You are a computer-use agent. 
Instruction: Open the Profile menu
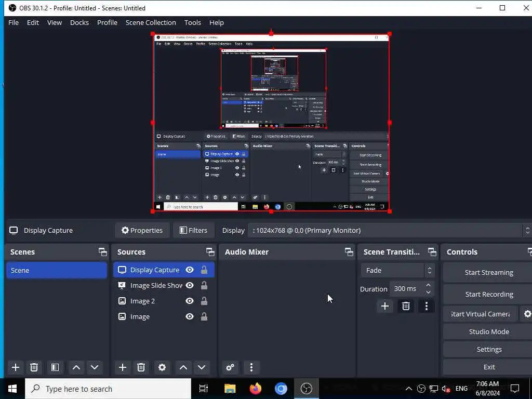tap(107, 22)
